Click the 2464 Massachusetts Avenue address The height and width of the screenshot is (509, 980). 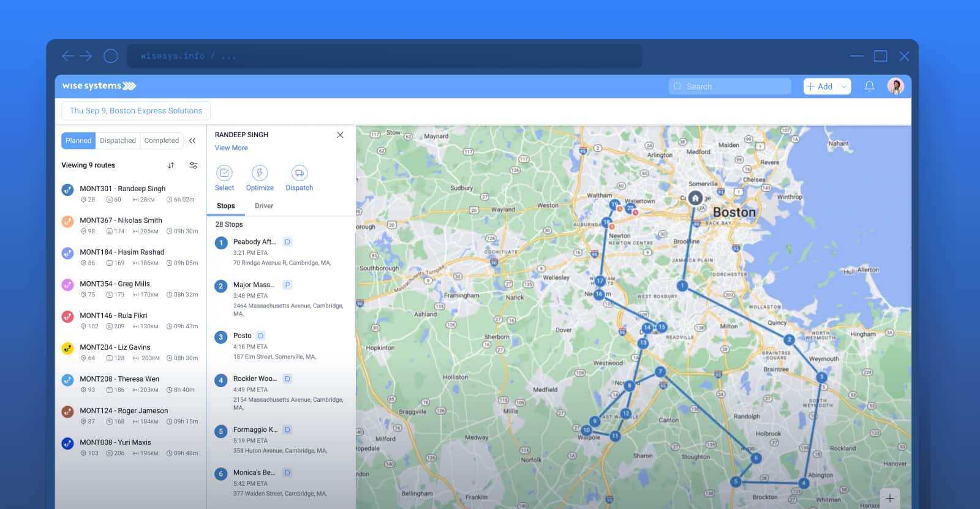pos(288,309)
